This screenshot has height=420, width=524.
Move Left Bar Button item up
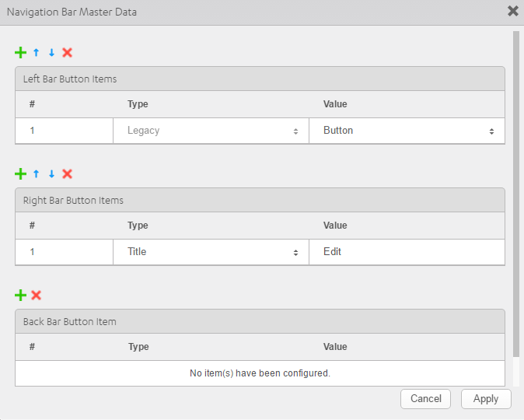coord(36,53)
